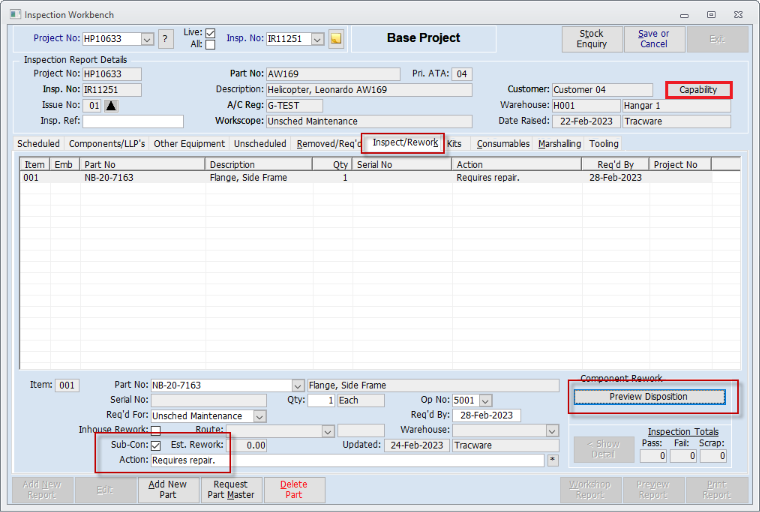Open the Components/LLP's tab
Image resolution: width=760 pixels, height=512 pixels.
[106, 144]
